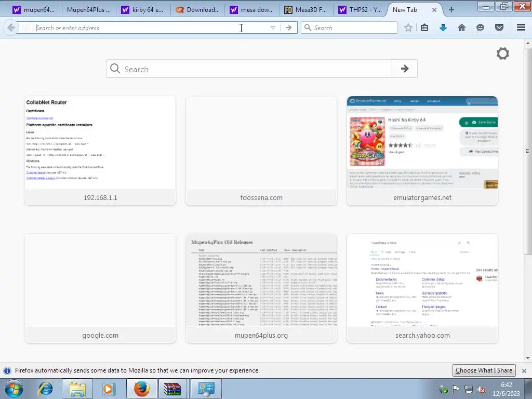Click Choose What I Share button
Image resolution: width=532 pixels, height=399 pixels.
(484, 370)
